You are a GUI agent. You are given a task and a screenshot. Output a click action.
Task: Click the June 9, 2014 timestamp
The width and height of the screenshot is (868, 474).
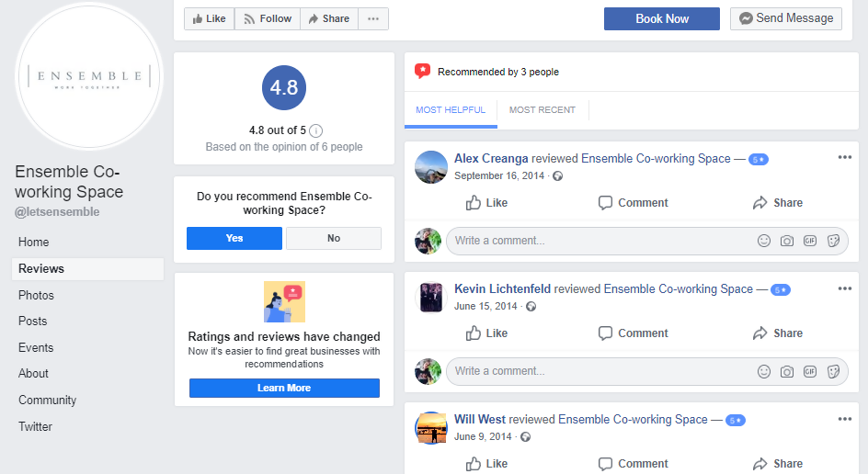point(483,437)
